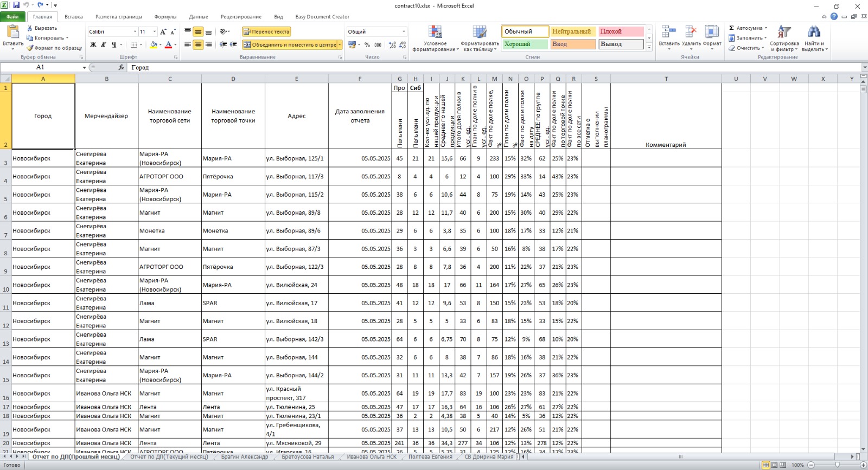Open the Файл tab
Viewport: 868px width, 470px height.
point(12,17)
